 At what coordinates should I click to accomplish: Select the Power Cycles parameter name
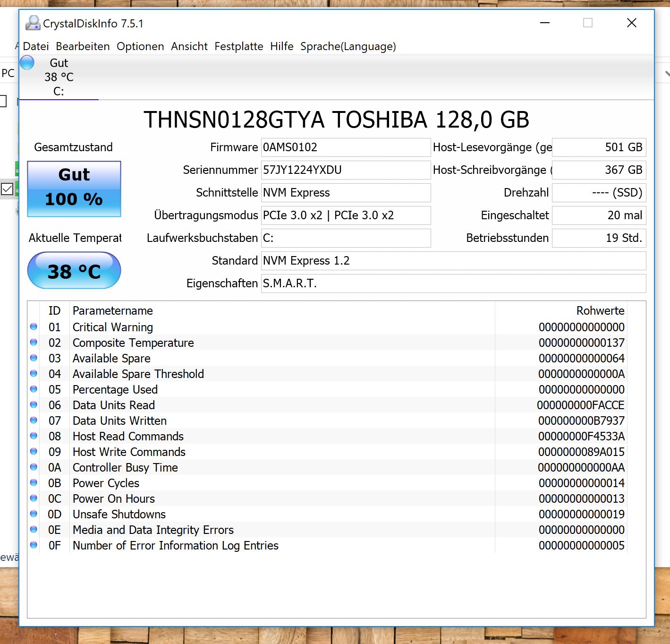tap(106, 483)
